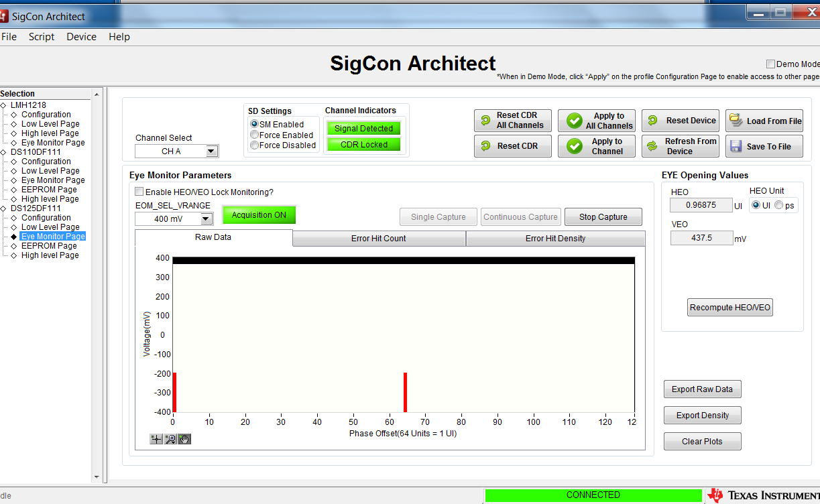Open DS110DF111 Configuration page
820x504 pixels.
pos(46,162)
